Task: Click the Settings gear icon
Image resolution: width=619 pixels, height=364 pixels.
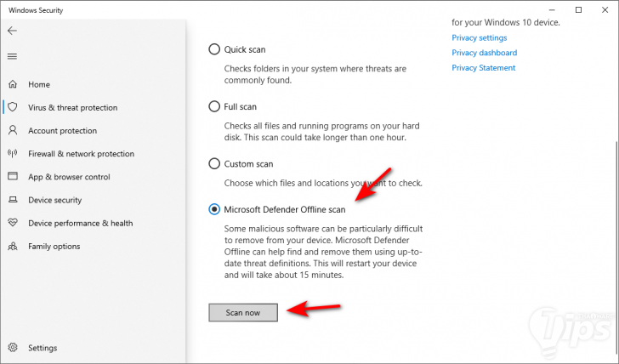Action: coord(12,348)
